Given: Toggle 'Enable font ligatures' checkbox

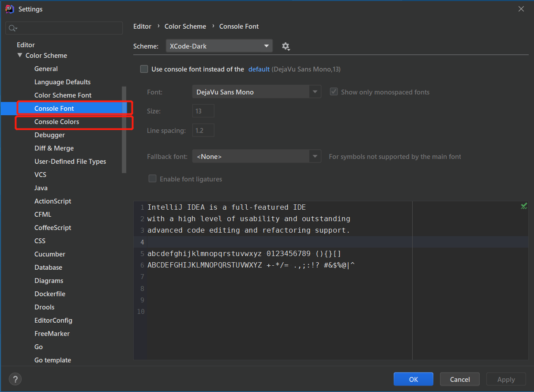Looking at the screenshot, I should pos(153,179).
